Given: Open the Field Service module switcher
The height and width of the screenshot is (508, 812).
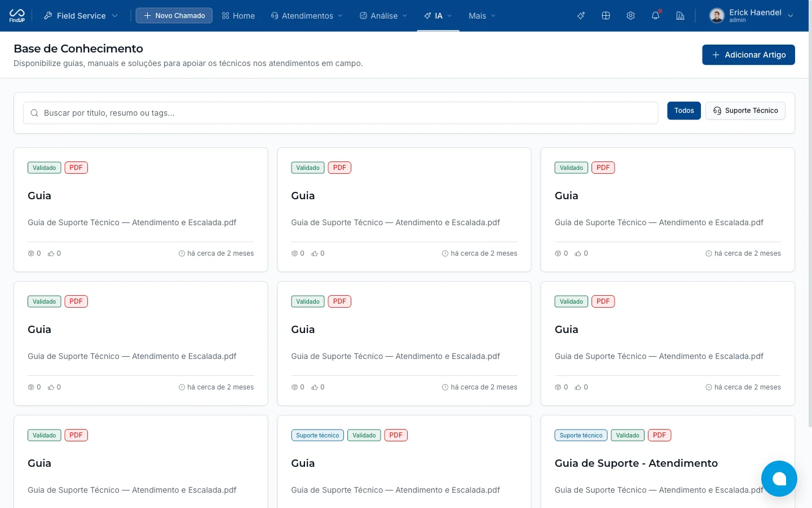Looking at the screenshot, I should click(x=81, y=16).
